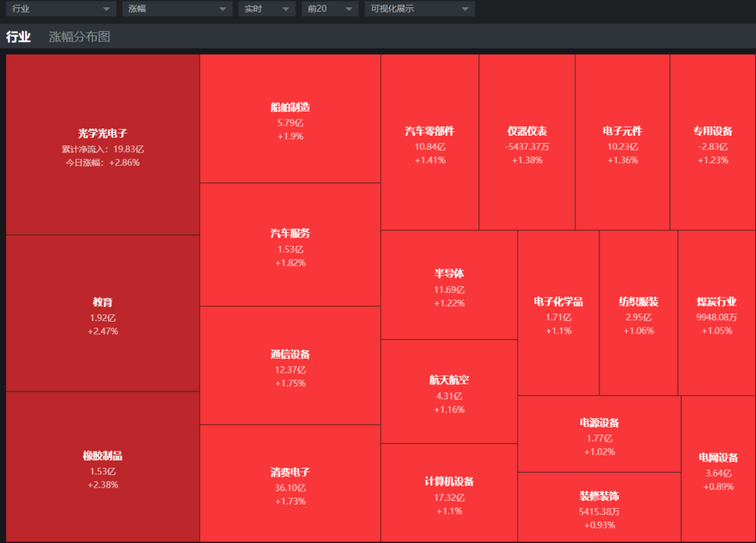Select the 行业 tab
This screenshot has width=756, height=543.
pyautogui.click(x=18, y=37)
